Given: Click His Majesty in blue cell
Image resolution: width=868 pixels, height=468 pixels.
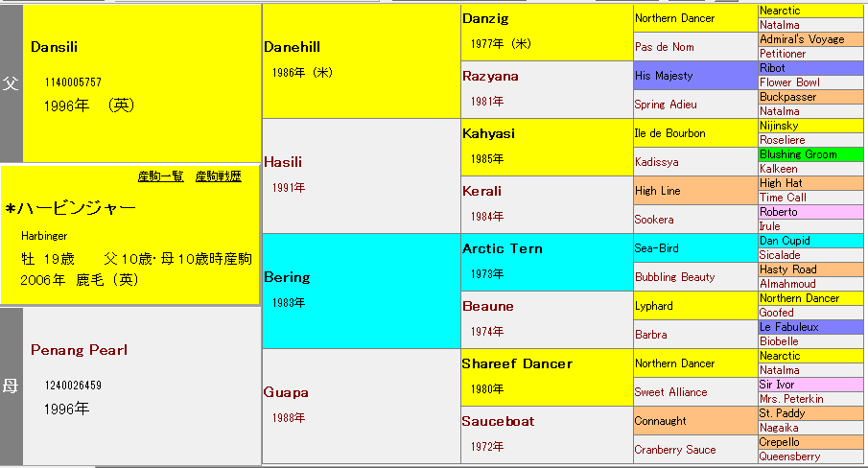Looking at the screenshot, I should tap(664, 76).
